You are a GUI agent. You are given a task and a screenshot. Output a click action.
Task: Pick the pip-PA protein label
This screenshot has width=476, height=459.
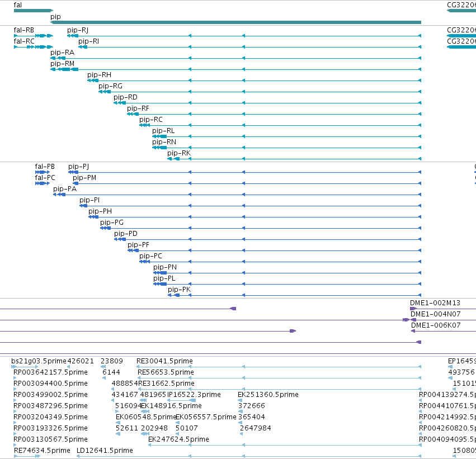pos(65,189)
